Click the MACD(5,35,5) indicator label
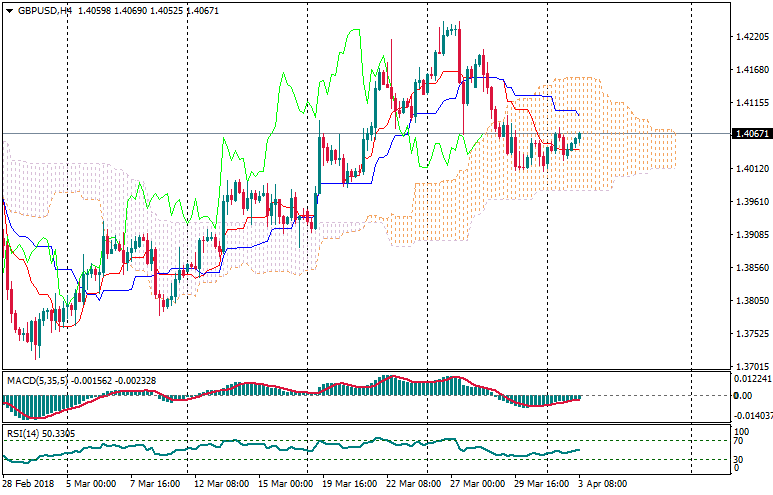Viewport: 773px width, 495px height. (x=36, y=380)
